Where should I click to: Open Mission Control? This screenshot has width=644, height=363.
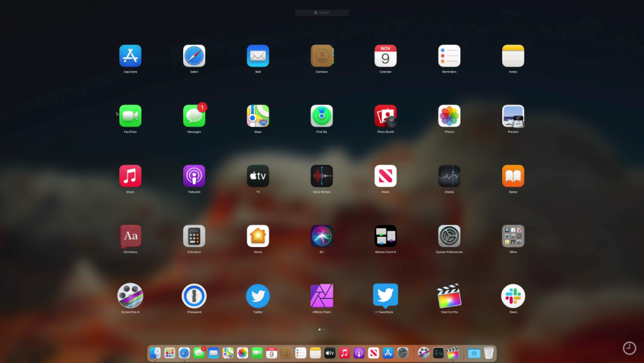385,236
